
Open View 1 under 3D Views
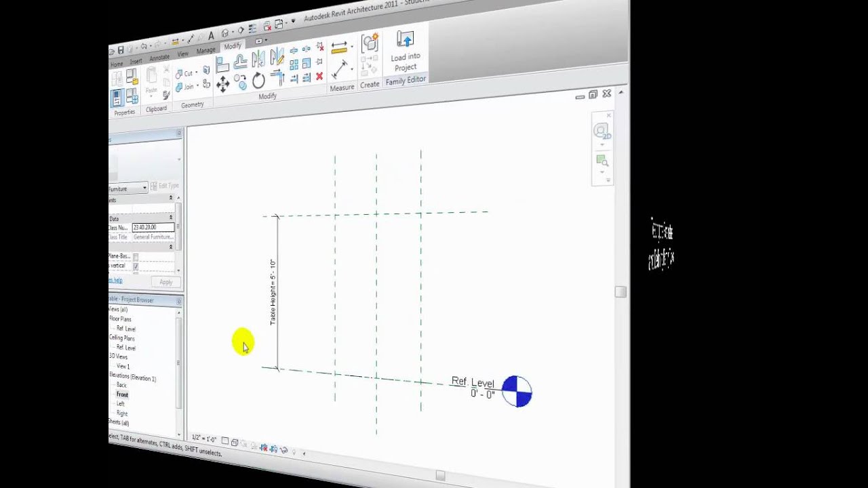click(123, 367)
